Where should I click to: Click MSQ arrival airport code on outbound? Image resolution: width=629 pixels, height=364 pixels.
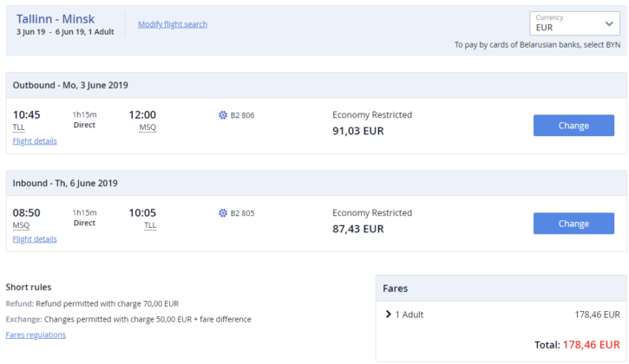point(147,127)
